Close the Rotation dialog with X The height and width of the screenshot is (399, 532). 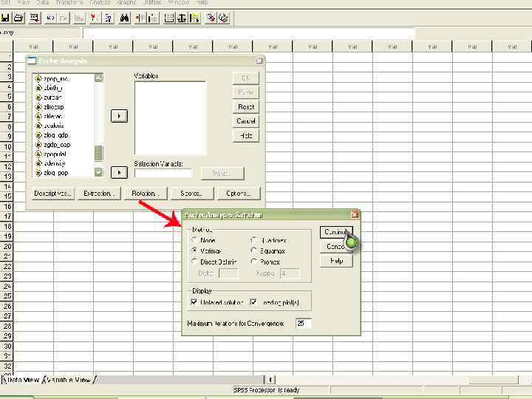pos(354,215)
